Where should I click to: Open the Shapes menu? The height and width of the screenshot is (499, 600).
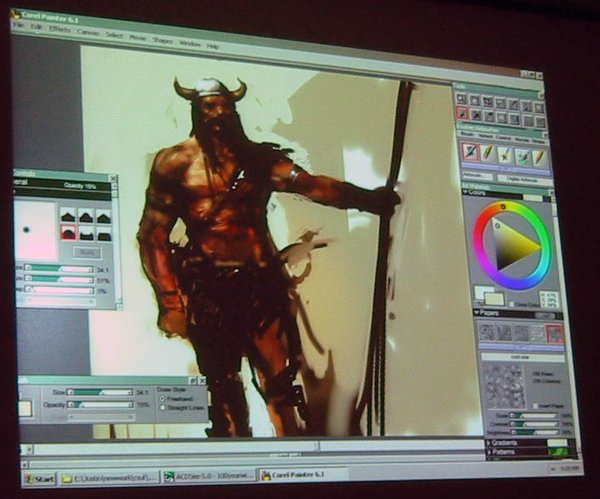(162, 40)
